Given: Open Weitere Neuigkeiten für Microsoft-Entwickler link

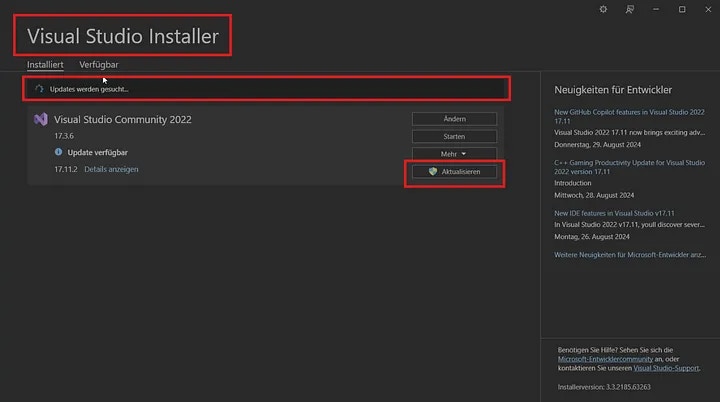Looking at the screenshot, I should (630, 255).
